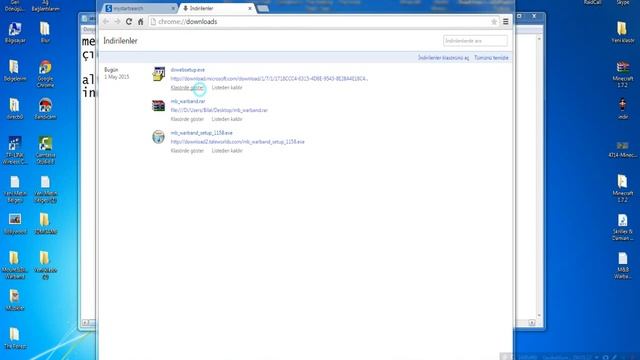
Task: Open the downloads folder link
Action: (443, 58)
